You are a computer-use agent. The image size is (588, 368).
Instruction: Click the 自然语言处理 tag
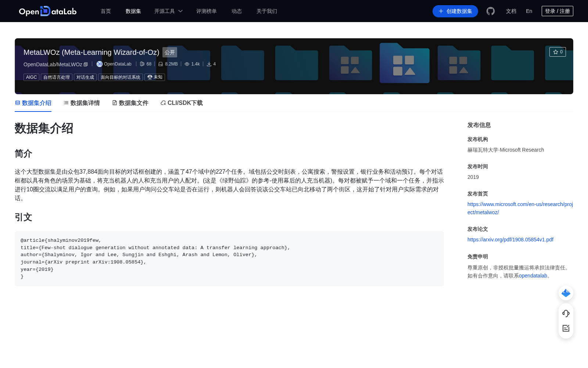(57, 77)
